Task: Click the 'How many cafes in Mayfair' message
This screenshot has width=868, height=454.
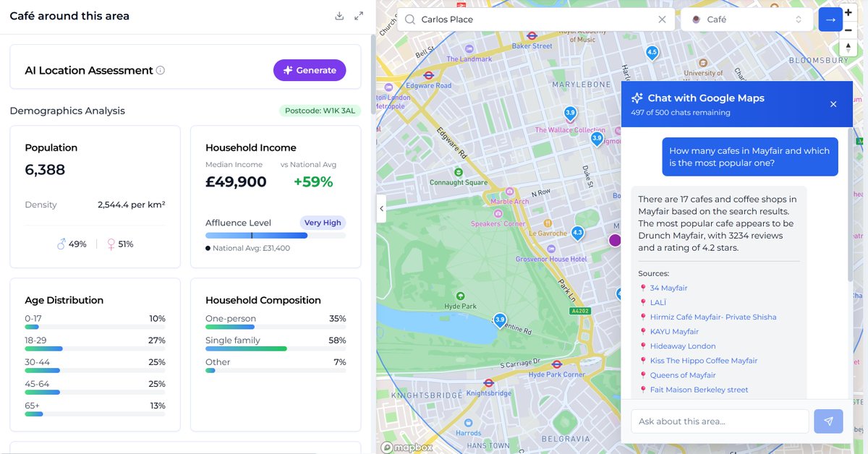Action: pyautogui.click(x=749, y=157)
